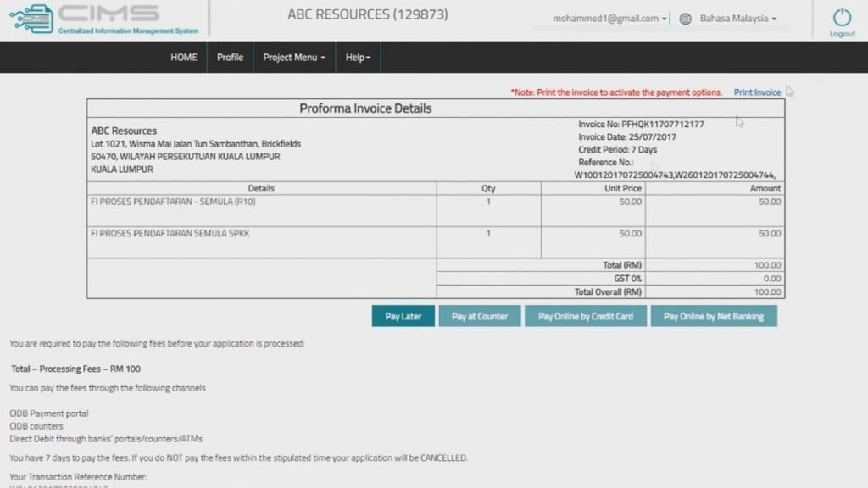
Task: Click the Invoice Date 25/07/2017 text
Action: 627,136
